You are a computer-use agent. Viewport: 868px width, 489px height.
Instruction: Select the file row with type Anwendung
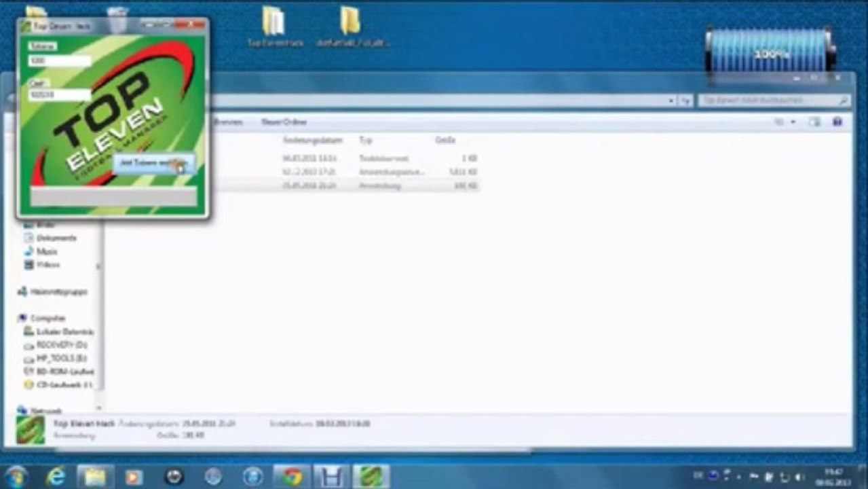293,185
